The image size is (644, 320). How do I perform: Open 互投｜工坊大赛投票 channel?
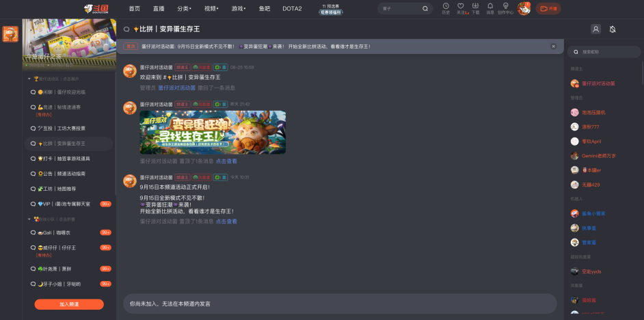tap(68, 128)
